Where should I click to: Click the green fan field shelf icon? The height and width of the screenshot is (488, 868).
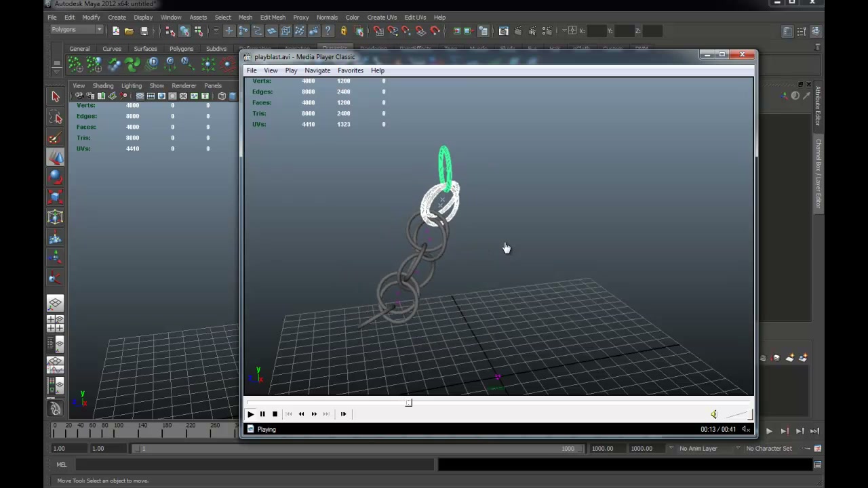tap(132, 64)
